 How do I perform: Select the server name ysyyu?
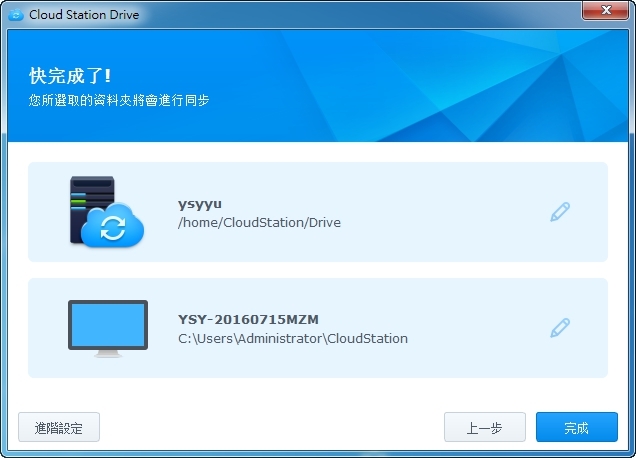[x=200, y=204]
